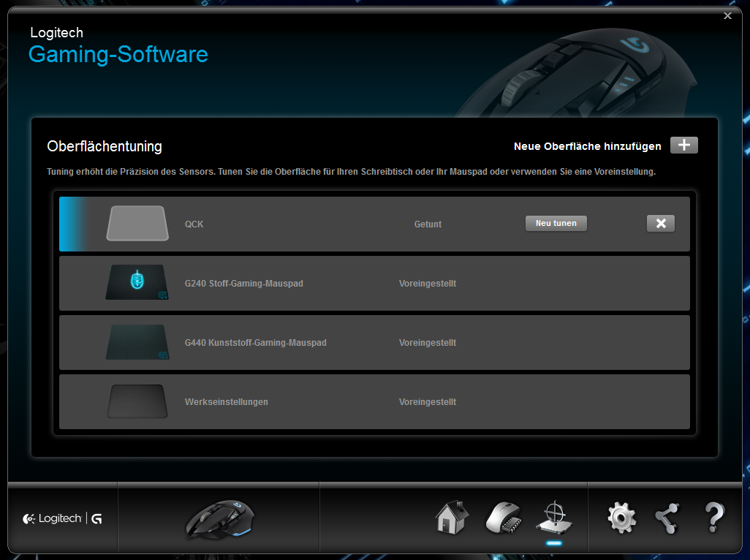Click the Neu tunen button
Viewport: 750px width, 560px height.
[556, 223]
